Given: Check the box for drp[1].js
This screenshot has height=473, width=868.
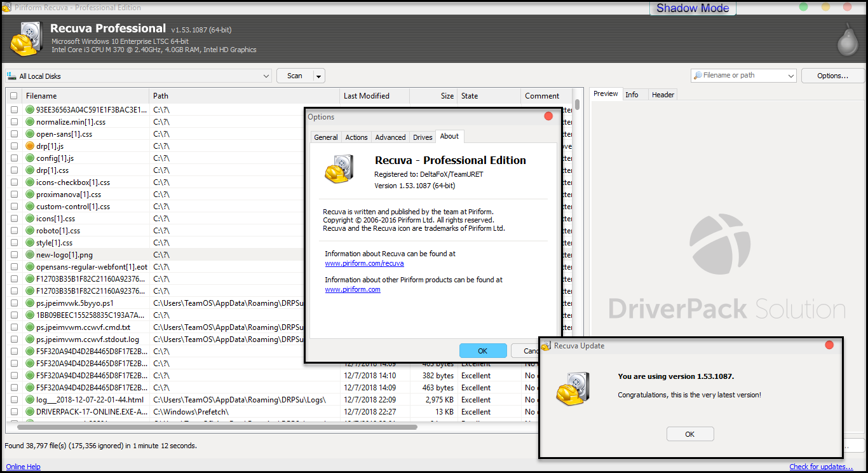Looking at the screenshot, I should pos(14,146).
